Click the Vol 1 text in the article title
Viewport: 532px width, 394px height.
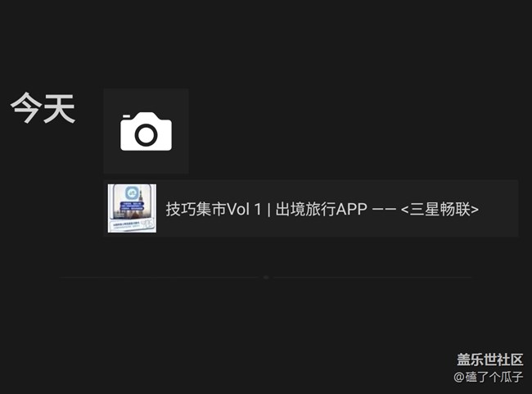[244, 209]
